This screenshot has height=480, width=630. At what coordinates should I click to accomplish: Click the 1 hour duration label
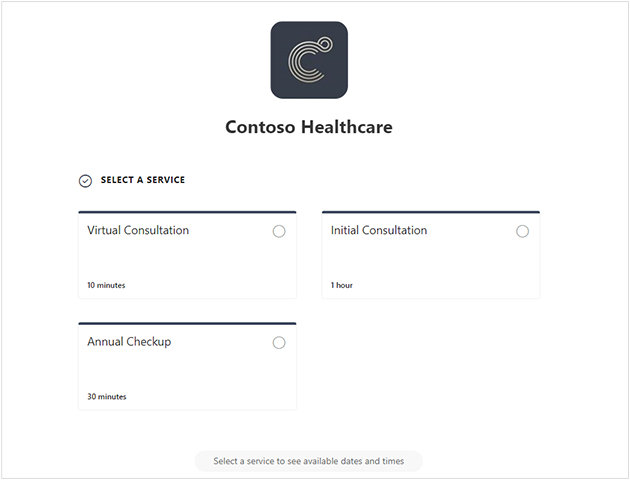pyautogui.click(x=342, y=285)
